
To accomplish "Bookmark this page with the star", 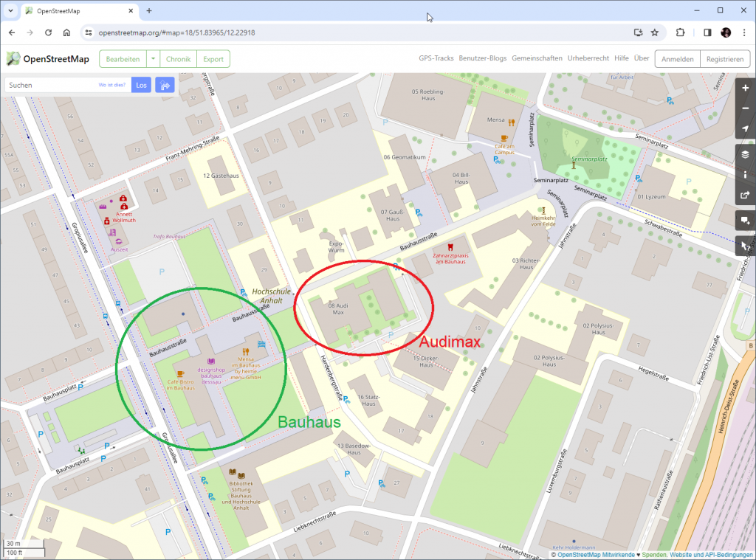I will click(x=654, y=32).
